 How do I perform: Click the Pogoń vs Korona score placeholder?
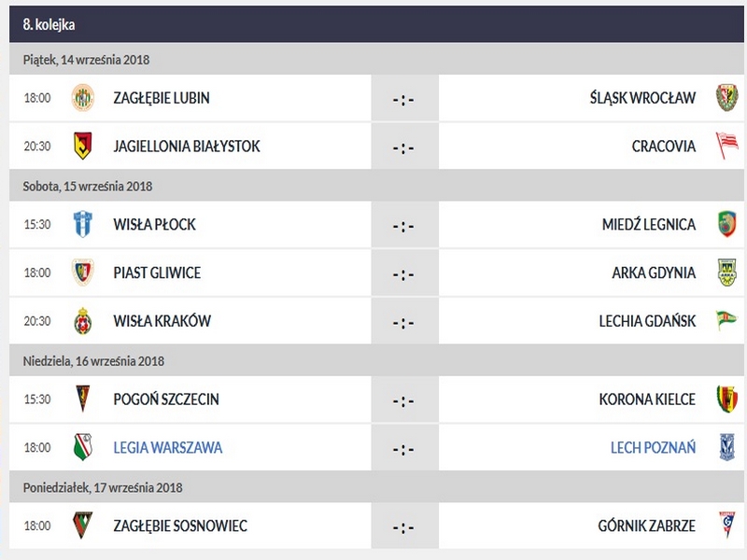[x=403, y=400]
